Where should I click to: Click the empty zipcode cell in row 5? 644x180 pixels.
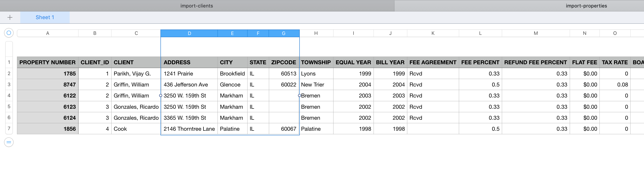[284, 107]
